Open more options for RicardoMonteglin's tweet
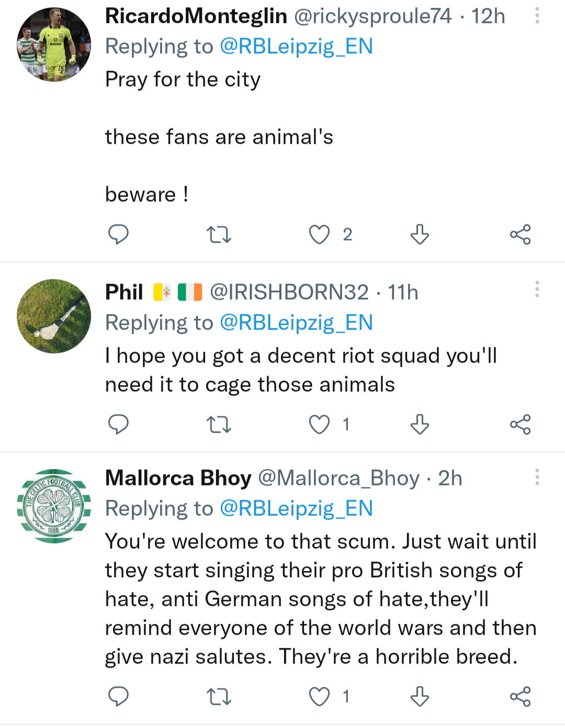This screenshot has height=728, width=565. click(537, 16)
